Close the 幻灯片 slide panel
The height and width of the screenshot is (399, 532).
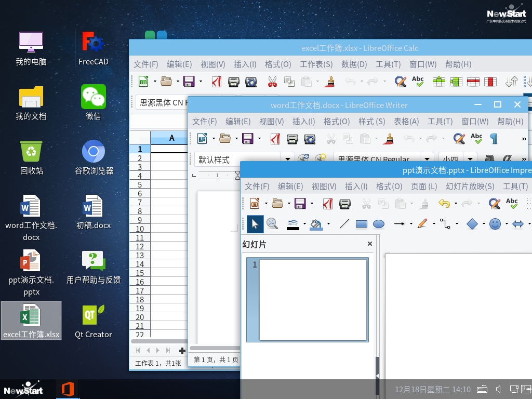(x=370, y=244)
